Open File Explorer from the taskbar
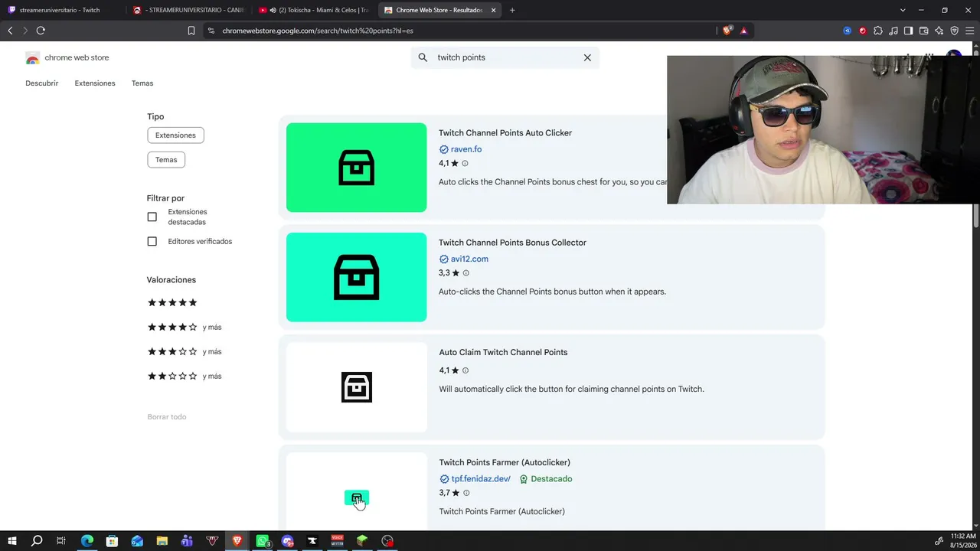The width and height of the screenshot is (980, 551). pyautogui.click(x=162, y=541)
